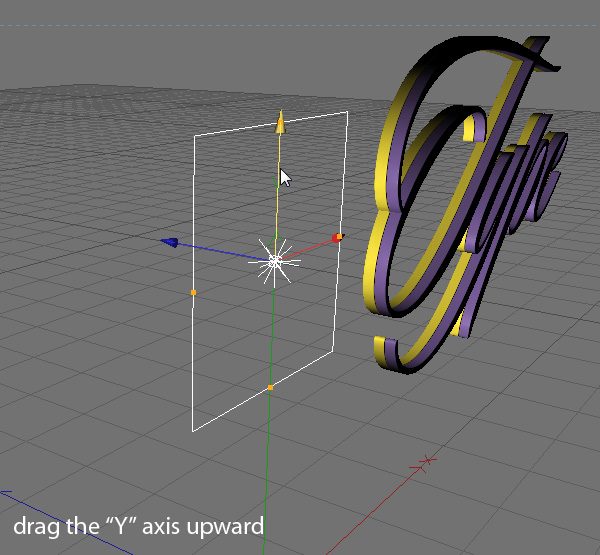600x555 pixels.
Task: Click the red X axis line shaft
Action: [308, 250]
